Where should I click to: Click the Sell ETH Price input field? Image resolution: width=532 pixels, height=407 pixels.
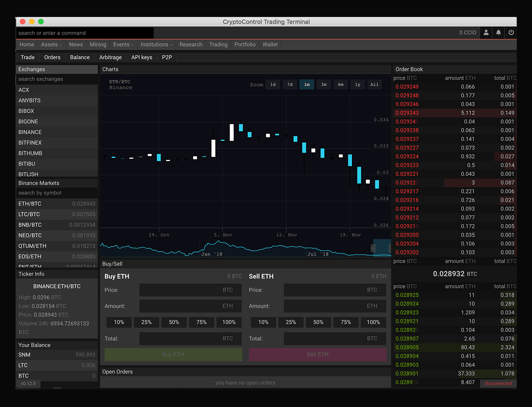(x=335, y=290)
